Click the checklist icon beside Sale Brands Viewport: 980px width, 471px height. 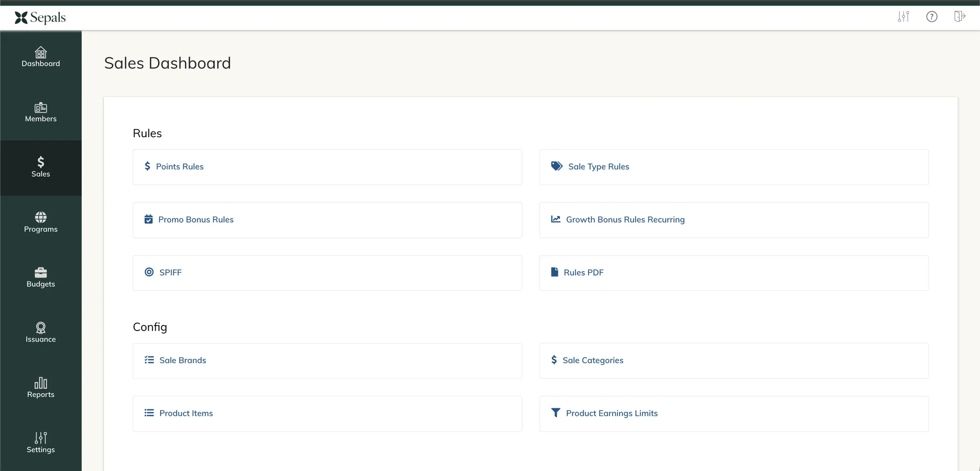[x=149, y=360]
